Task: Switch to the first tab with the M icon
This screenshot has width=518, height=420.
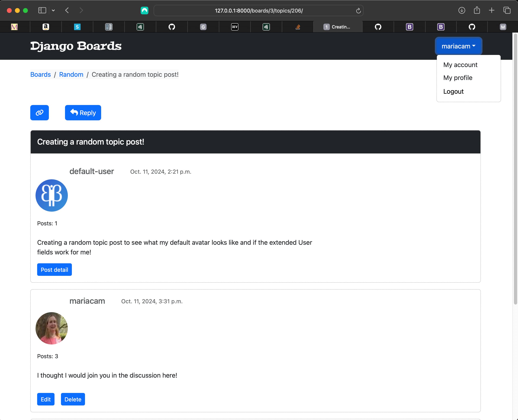Action: [x=15, y=27]
